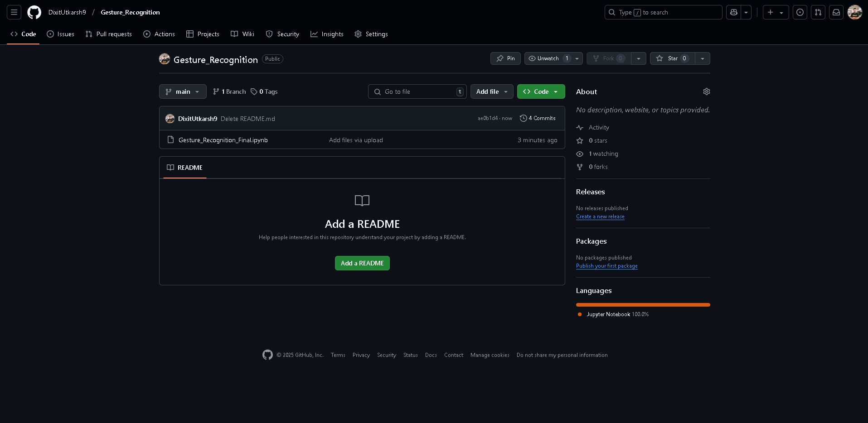Open the hamburger navigation menu

click(x=14, y=12)
